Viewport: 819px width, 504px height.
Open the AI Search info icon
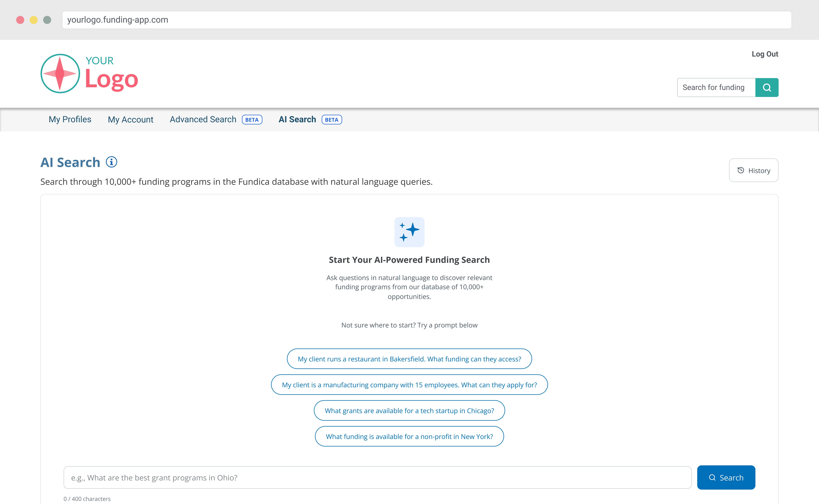[x=111, y=162]
